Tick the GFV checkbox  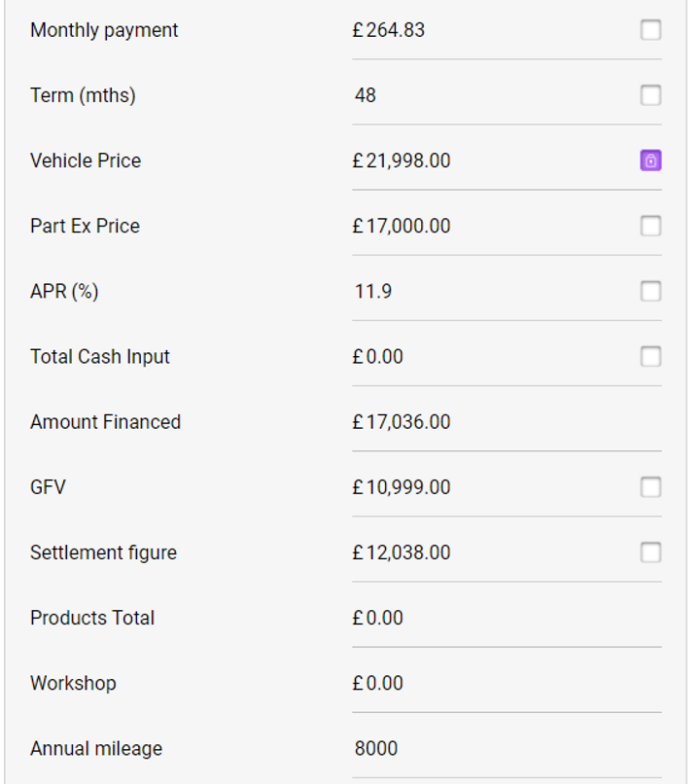650,486
